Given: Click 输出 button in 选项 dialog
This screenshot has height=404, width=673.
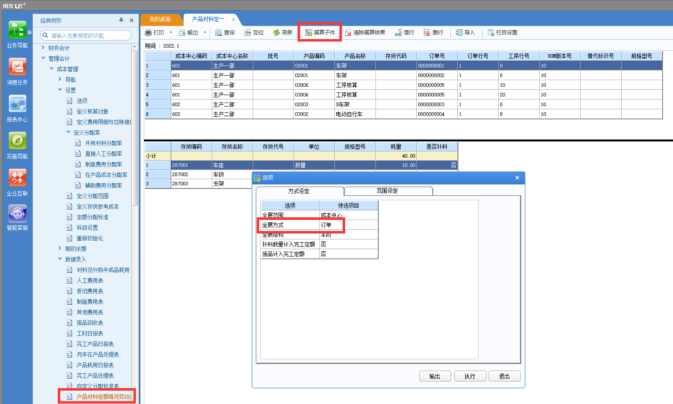Looking at the screenshot, I should pos(435,376).
